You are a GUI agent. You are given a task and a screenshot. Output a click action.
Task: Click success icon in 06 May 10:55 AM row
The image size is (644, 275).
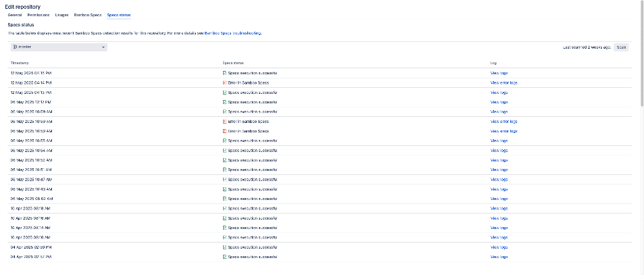pos(224,141)
